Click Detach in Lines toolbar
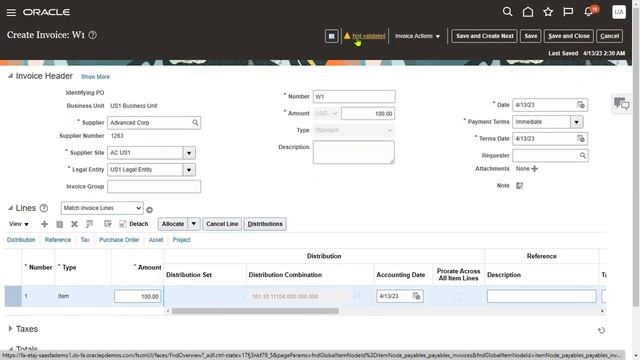Viewport: 640px width, 360px height. tap(134, 224)
